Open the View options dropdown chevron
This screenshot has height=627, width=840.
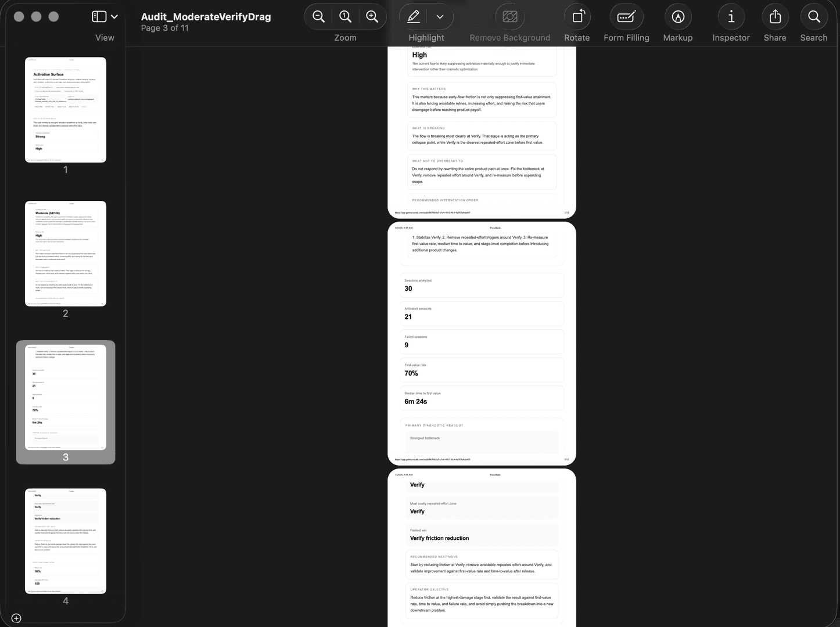[114, 17]
